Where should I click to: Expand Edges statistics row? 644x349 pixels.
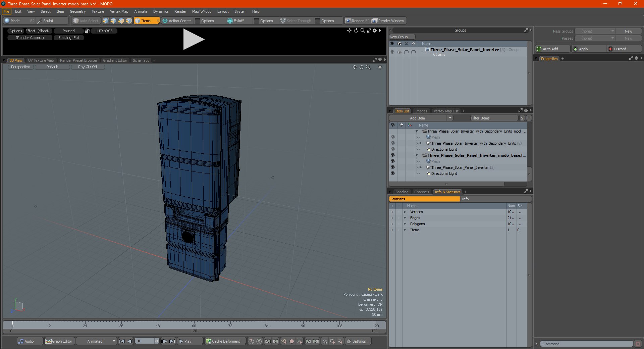coord(405,218)
